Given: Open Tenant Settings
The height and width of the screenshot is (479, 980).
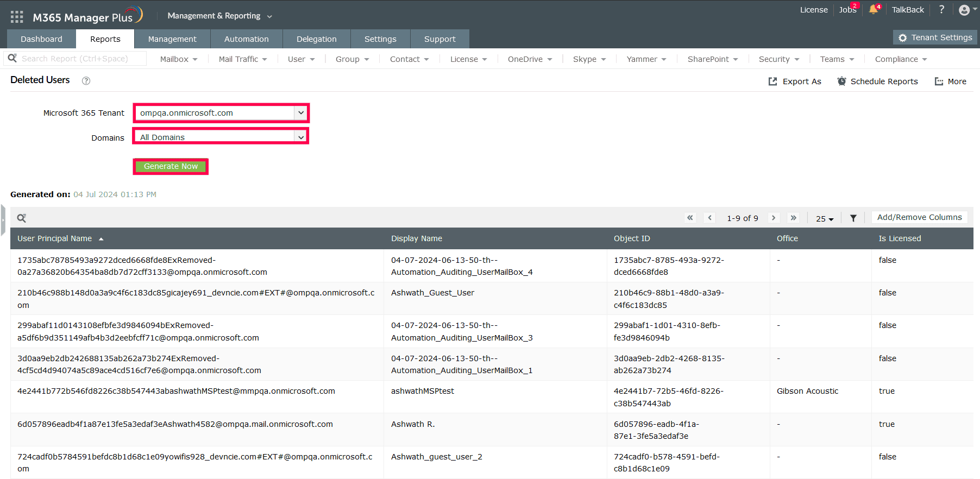Looking at the screenshot, I should tap(935, 37).
